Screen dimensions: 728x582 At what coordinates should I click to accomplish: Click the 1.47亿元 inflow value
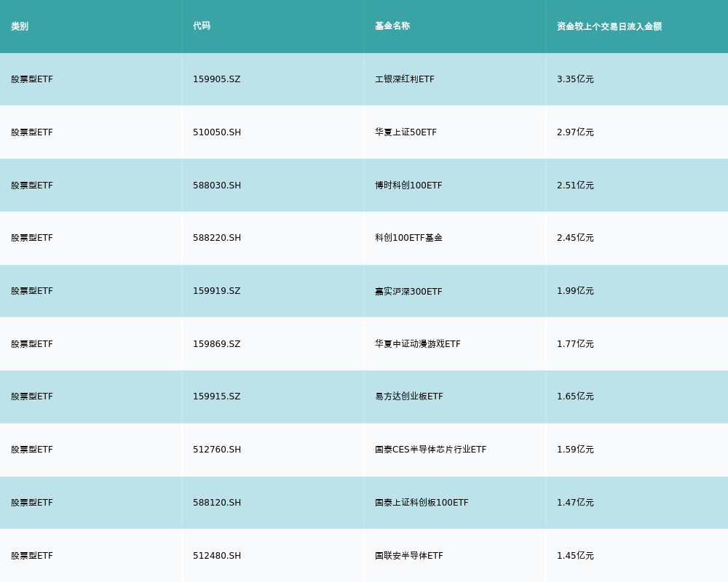point(575,503)
